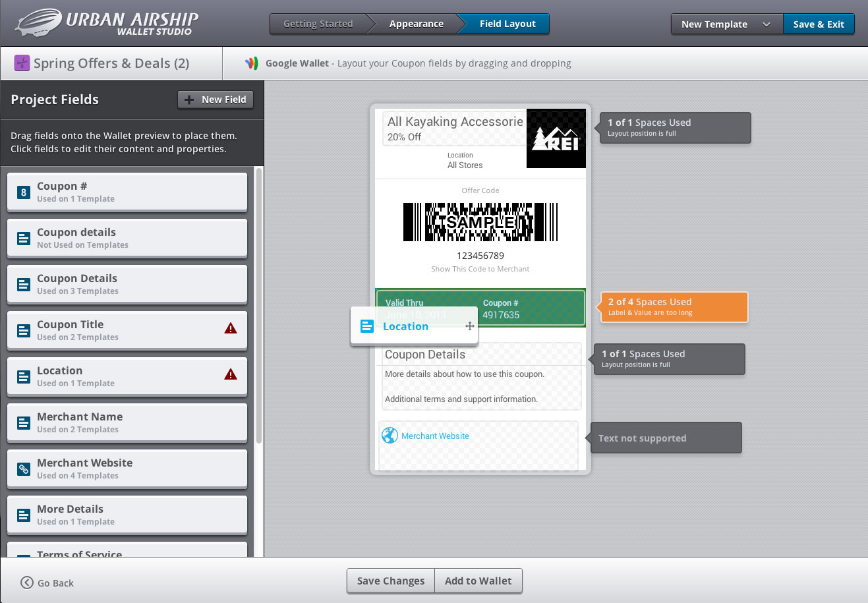Click the New Field button
The image size is (868, 603).
pyautogui.click(x=216, y=100)
